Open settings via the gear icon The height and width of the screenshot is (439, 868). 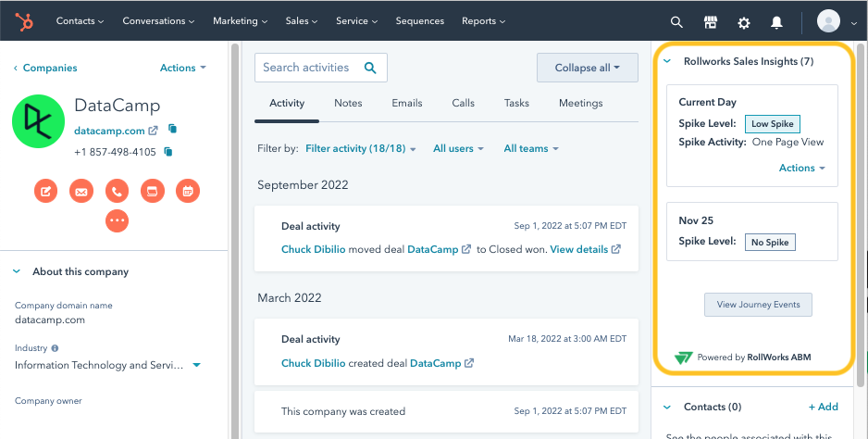[744, 21]
